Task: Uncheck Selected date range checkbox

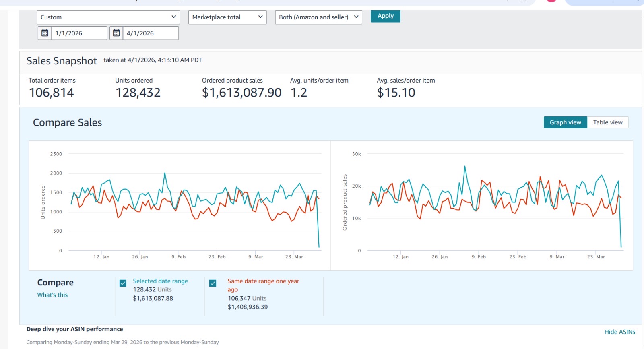Action: tap(123, 283)
